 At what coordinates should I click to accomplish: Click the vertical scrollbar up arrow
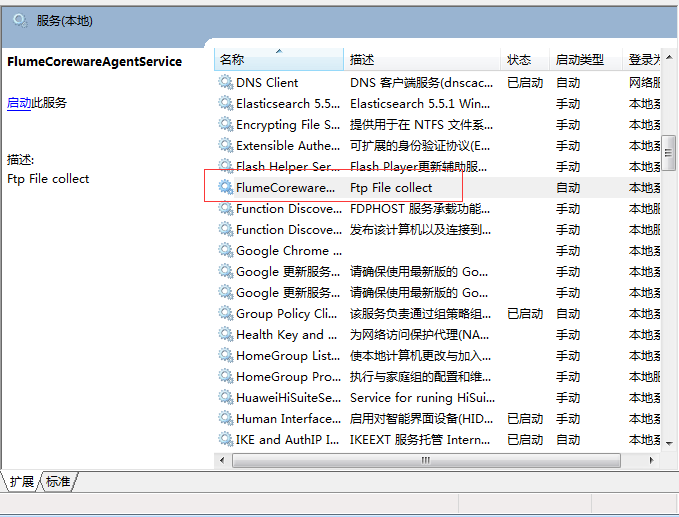669,57
